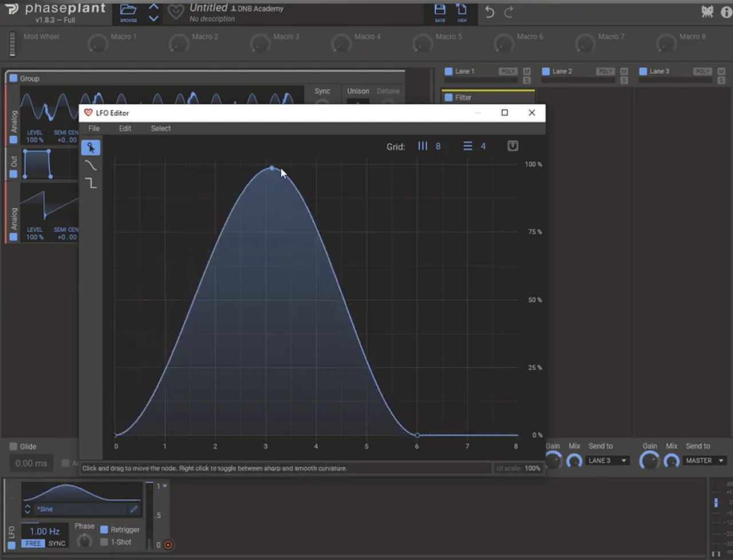Click the orange modulation target icon
Screen dimensions: 733x560
pos(168,545)
